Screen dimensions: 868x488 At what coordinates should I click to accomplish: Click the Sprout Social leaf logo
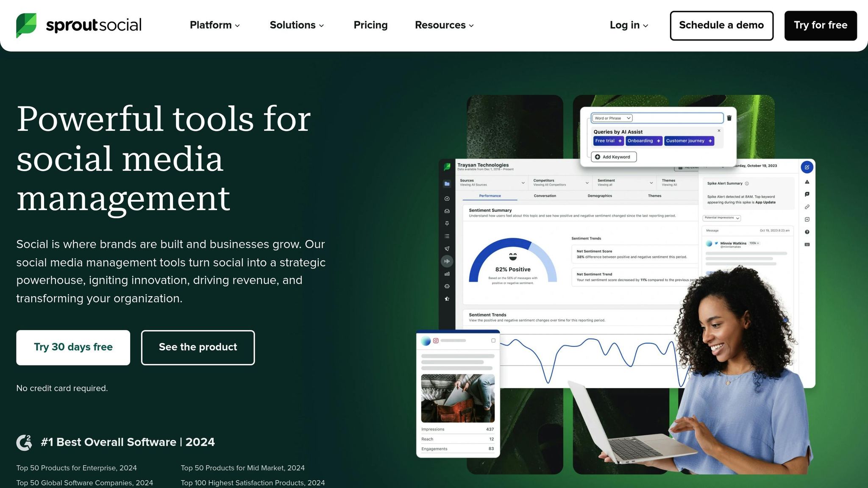[x=26, y=25]
